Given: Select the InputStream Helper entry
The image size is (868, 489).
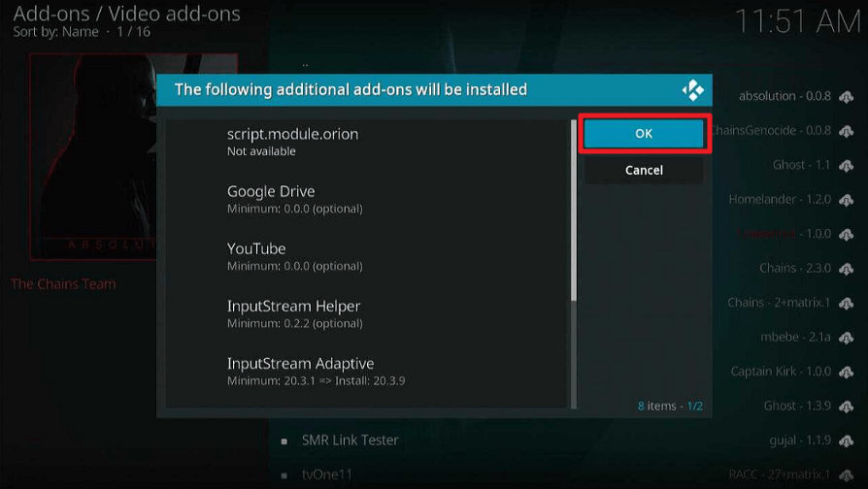Looking at the screenshot, I should tap(365, 314).
